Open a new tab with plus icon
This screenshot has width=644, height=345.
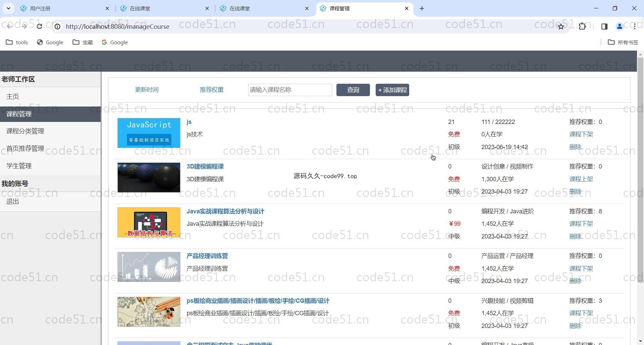[x=422, y=8]
